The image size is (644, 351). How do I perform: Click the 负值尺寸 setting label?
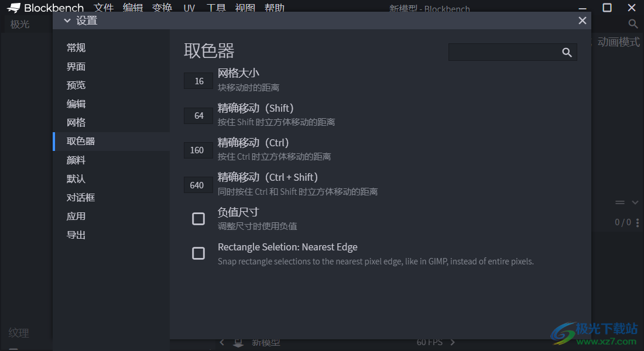coord(238,212)
